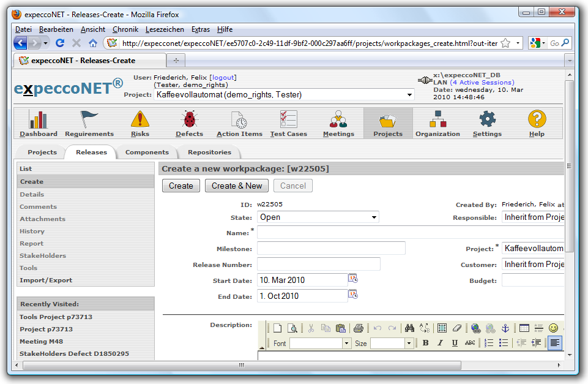Open Test Cases checklist icon
The width and height of the screenshot is (588, 384).
point(288,119)
